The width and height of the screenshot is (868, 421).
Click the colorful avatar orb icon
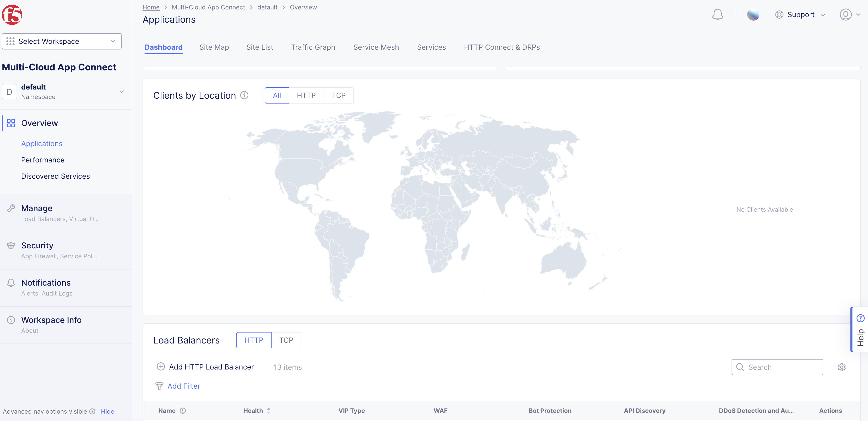click(x=753, y=15)
